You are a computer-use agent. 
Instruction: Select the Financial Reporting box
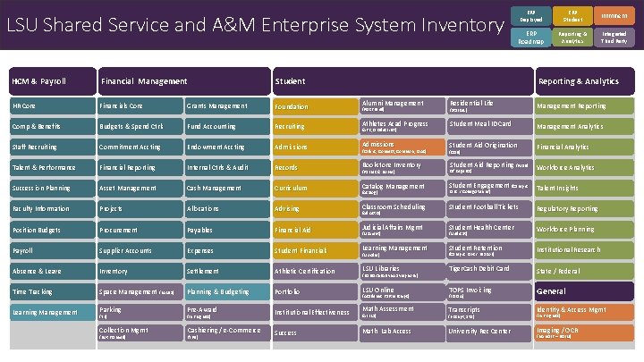(x=140, y=167)
